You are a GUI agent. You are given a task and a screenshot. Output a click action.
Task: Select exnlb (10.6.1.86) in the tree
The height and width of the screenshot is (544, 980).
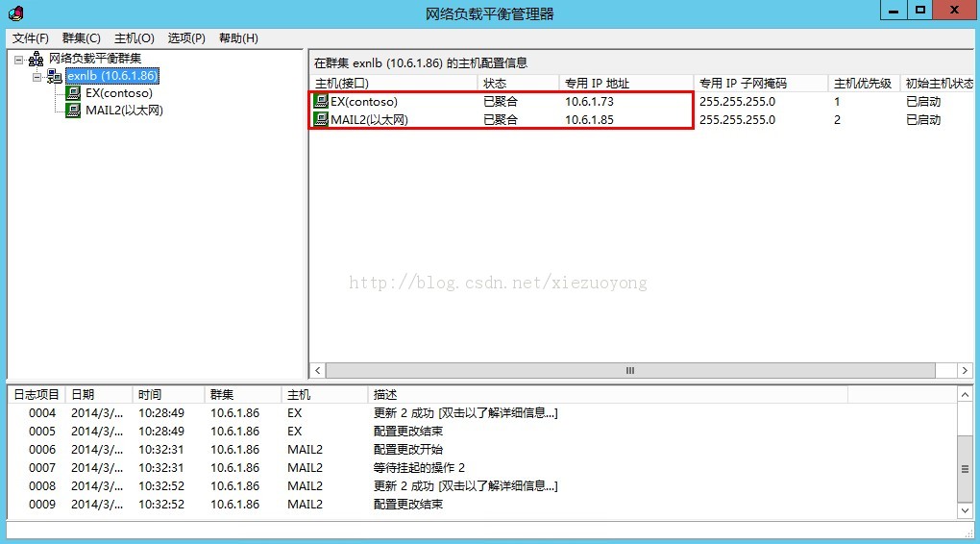[112, 76]
